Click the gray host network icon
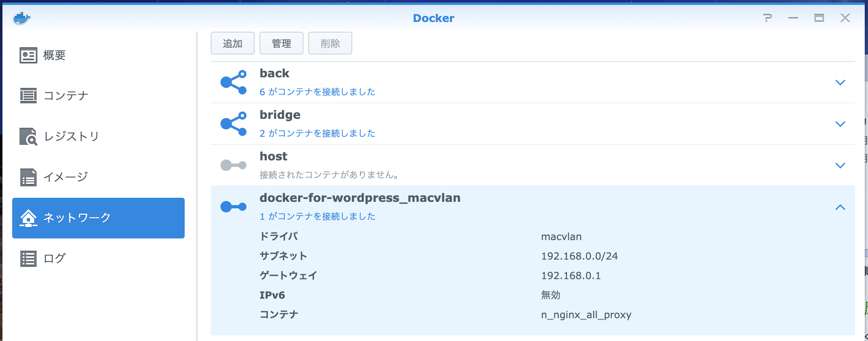 tap(233, 165)
